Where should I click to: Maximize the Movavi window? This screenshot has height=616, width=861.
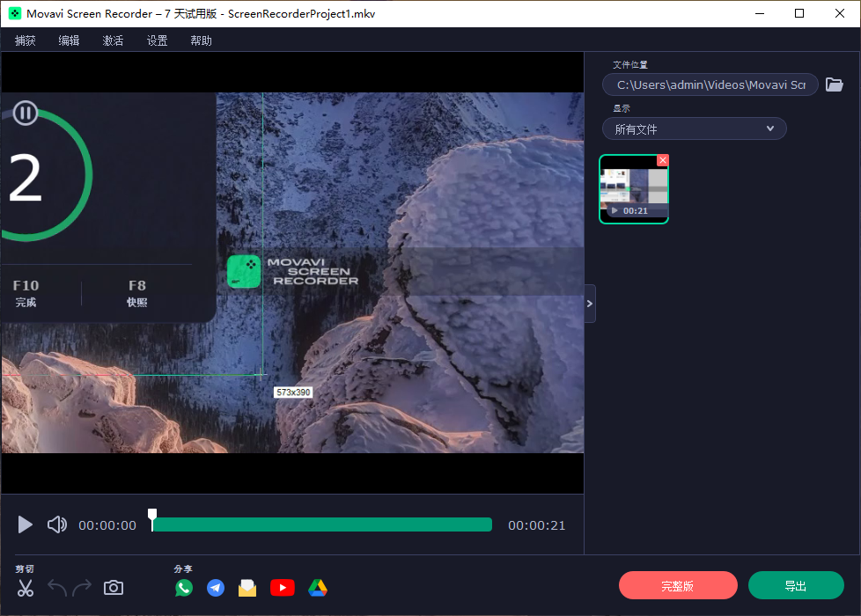pyautogui.click(x=799, y=14)
